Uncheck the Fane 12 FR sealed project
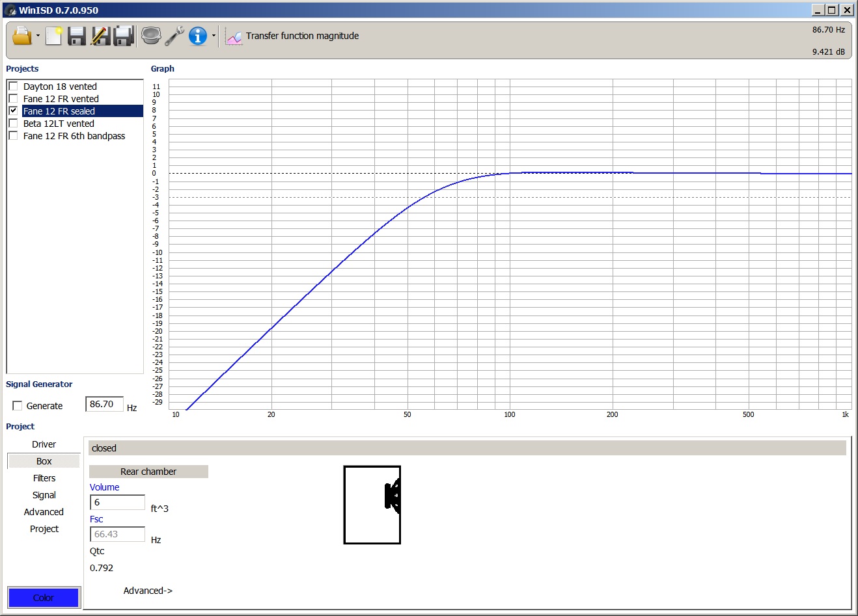 tap(13, 111)
